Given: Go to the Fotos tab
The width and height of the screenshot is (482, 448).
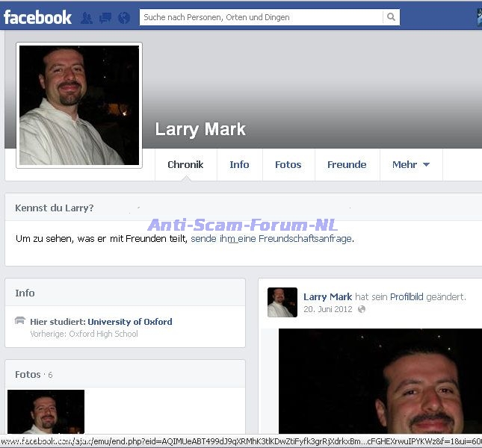Looking at the screenshot, I should click(288, 165).
